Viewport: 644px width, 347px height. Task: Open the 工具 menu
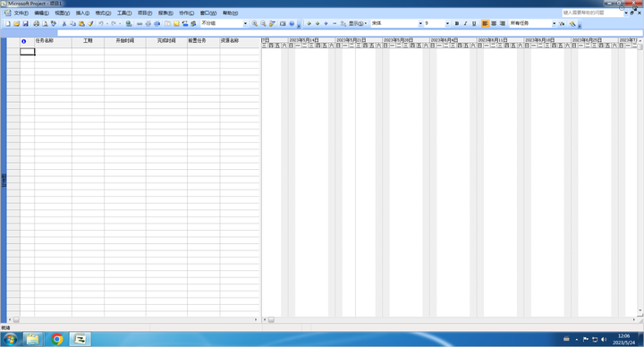click(124, 13)
